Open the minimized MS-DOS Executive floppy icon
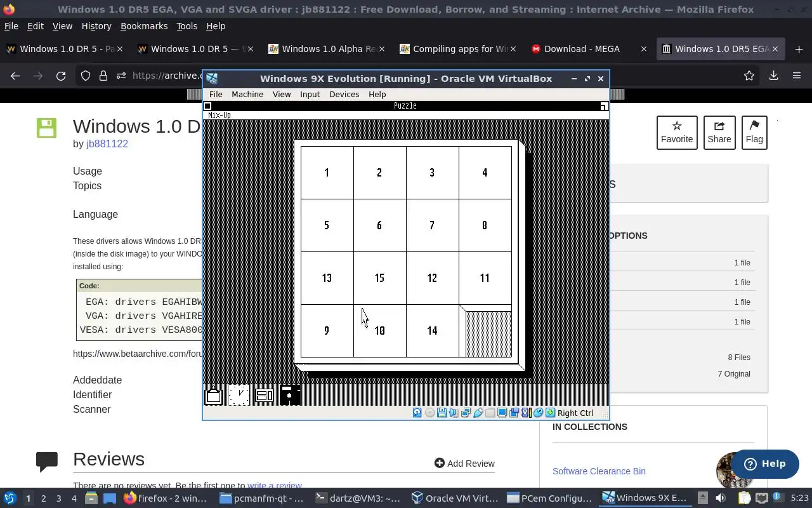 pyautogui.click(x=290, y=395)
